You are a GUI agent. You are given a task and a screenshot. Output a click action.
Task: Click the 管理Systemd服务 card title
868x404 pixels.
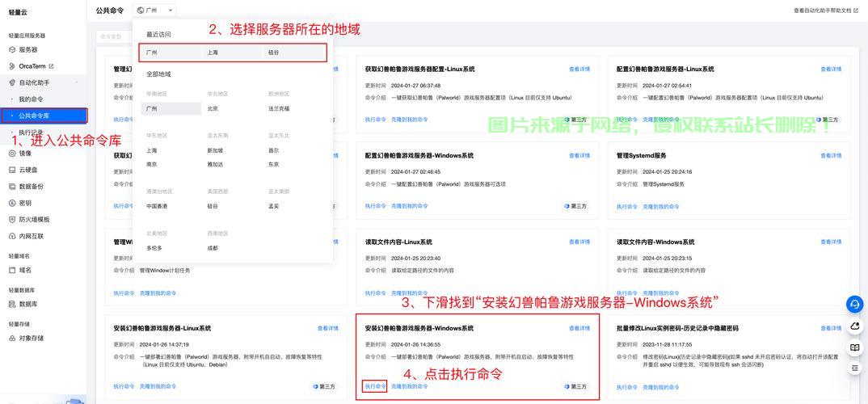(641, 155)
